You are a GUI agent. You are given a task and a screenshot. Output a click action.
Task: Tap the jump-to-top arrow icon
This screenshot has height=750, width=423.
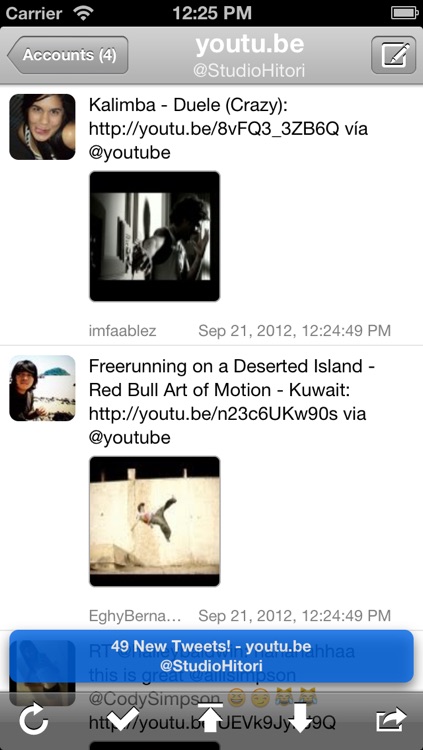point(211,717)
